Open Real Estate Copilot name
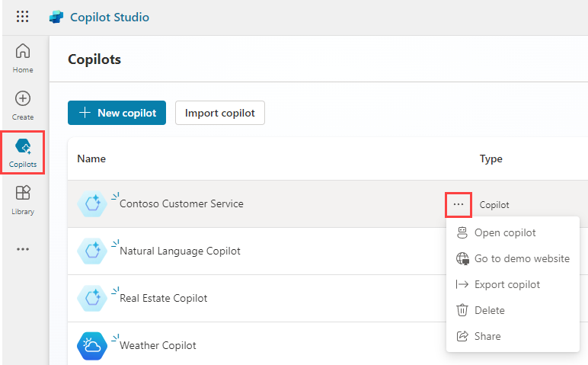Screen dimensions: 588x365 click(x=164, y=298)
